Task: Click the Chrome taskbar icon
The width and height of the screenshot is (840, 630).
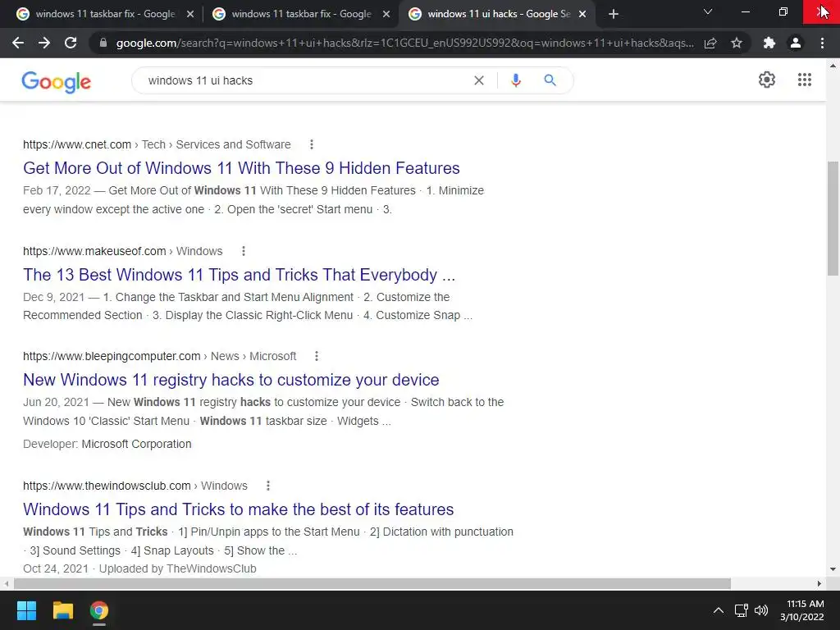Action: click(x=99, y=610)
